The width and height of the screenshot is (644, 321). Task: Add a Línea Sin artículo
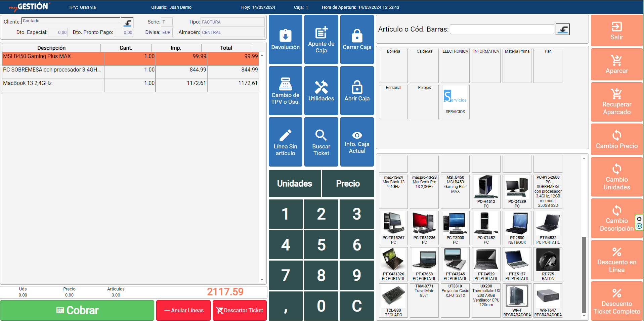click(285, 142)
